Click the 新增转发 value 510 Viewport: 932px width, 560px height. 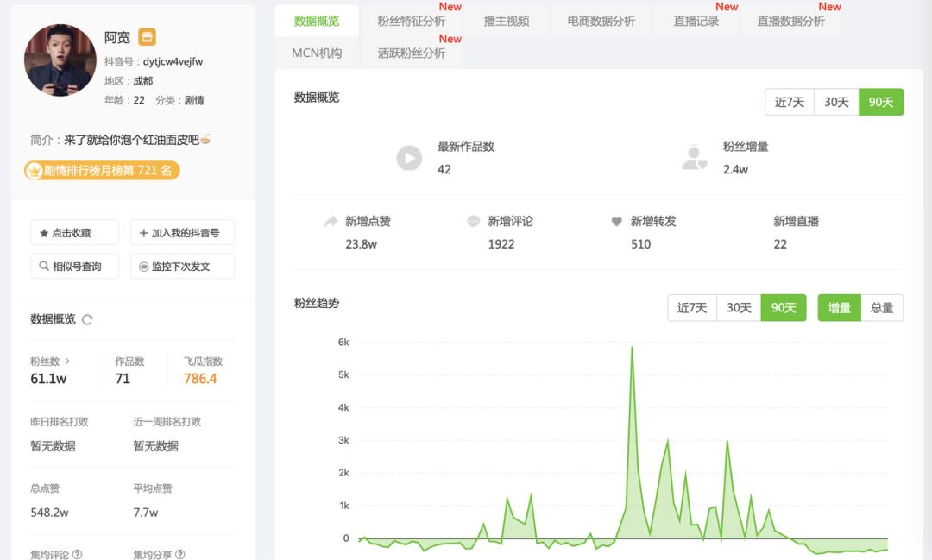pos(640,244)
